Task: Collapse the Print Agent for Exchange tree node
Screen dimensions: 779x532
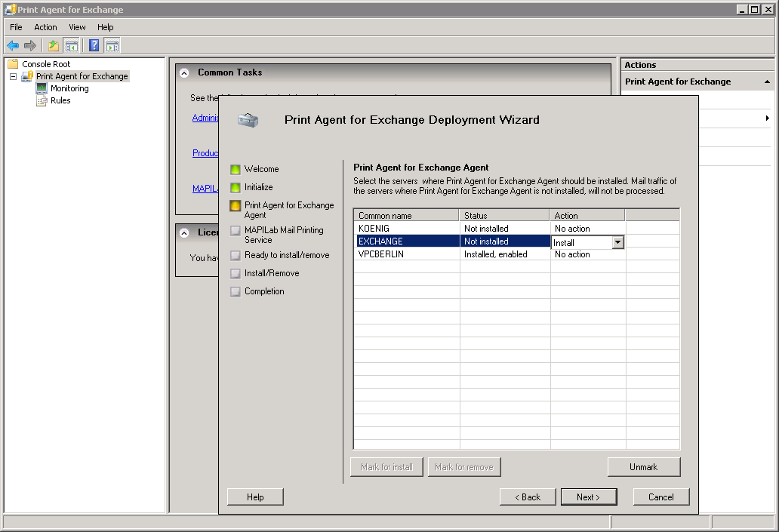Action: pos(14,76)
